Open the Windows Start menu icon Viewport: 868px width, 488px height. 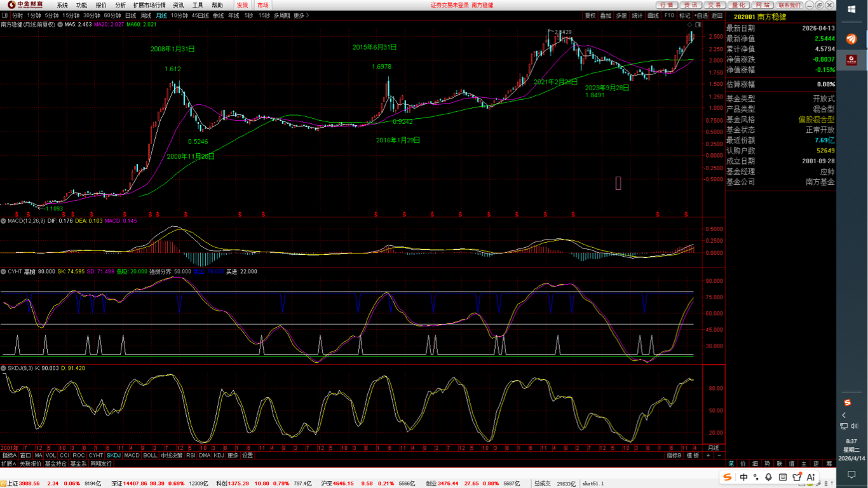[851, 10]
